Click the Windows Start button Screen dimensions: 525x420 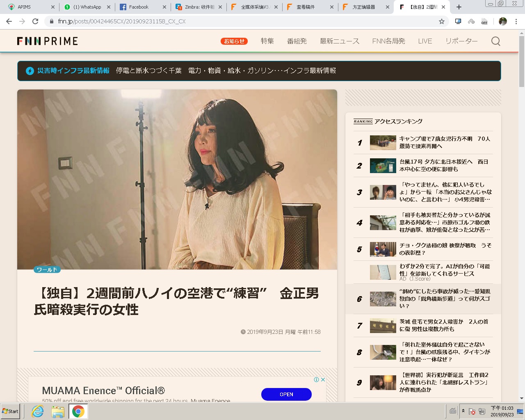tap(10, 411)
